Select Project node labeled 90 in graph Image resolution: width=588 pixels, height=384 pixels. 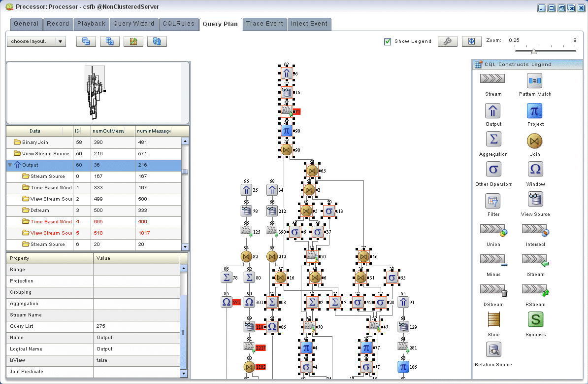tap(287, 131)
